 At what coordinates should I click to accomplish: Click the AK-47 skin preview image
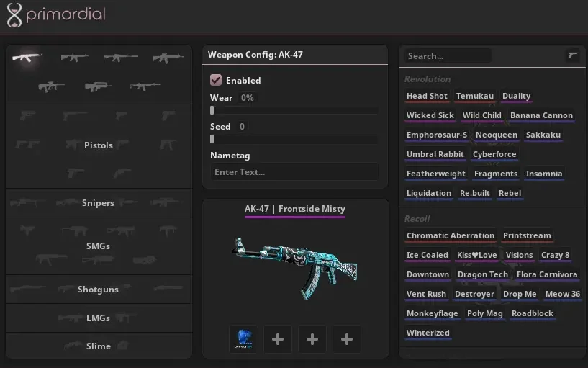pos(294,266)
